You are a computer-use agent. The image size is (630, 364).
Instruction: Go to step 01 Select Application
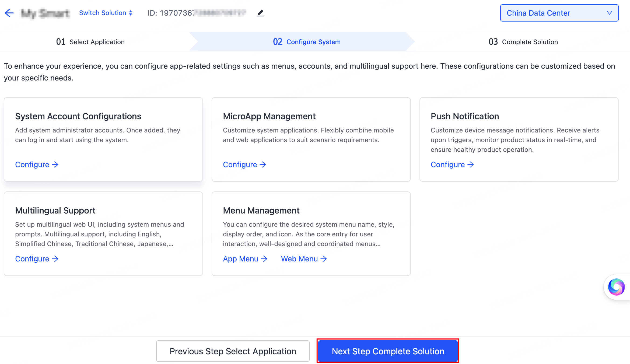point(90,42)
